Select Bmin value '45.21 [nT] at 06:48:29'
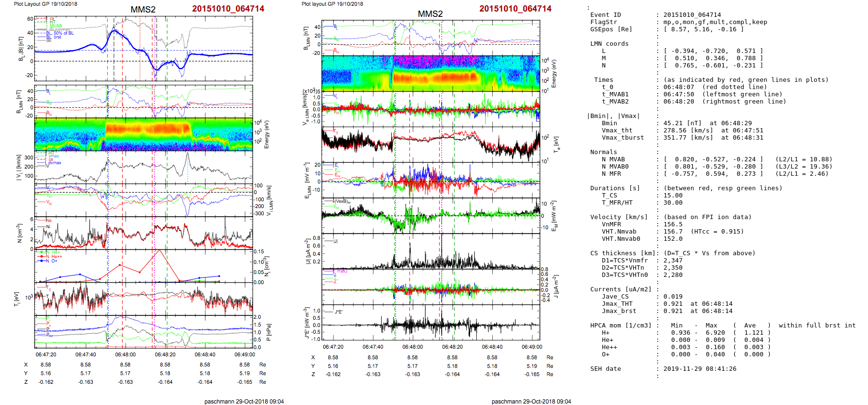This screenshot has height=405, width=868. coord(707,123)
